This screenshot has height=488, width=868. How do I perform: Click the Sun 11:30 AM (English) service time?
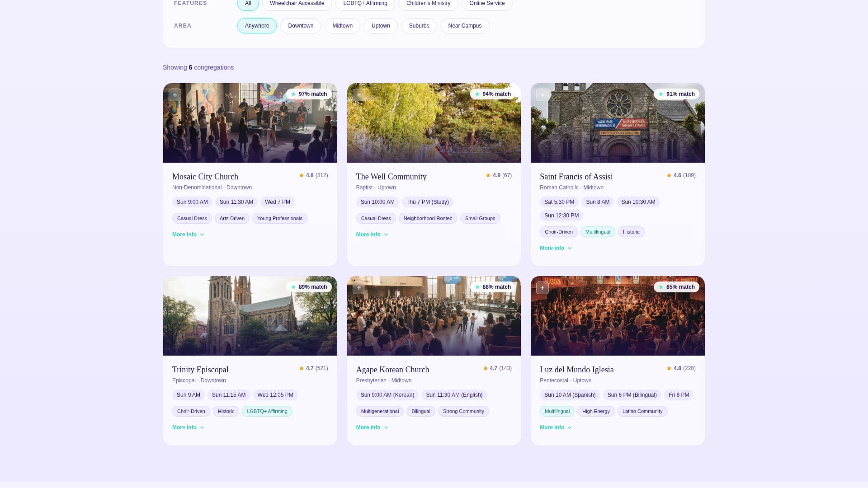coord(454,395)
